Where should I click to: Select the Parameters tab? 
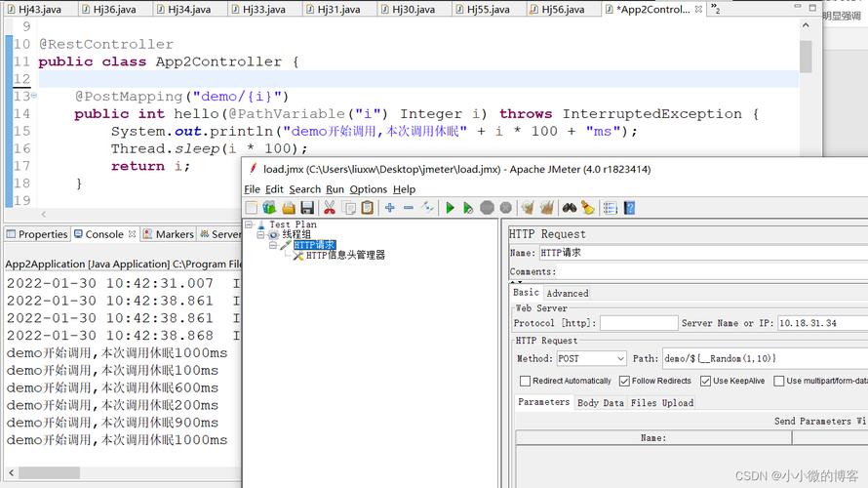(543, 402)
